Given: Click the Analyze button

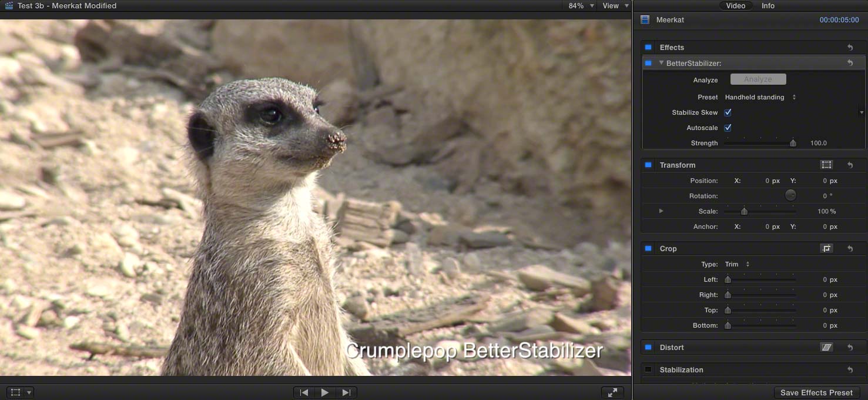Looking at the screenshot, I should tap(758, 79).
